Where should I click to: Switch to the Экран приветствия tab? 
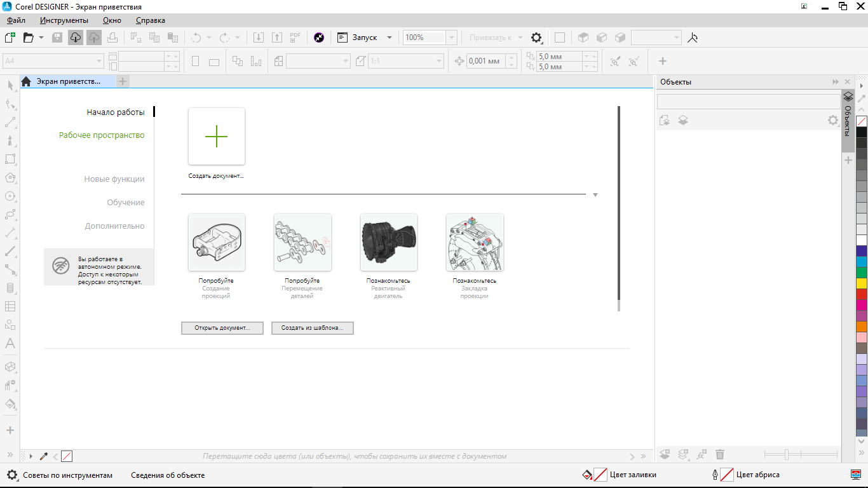pos(68,81)
